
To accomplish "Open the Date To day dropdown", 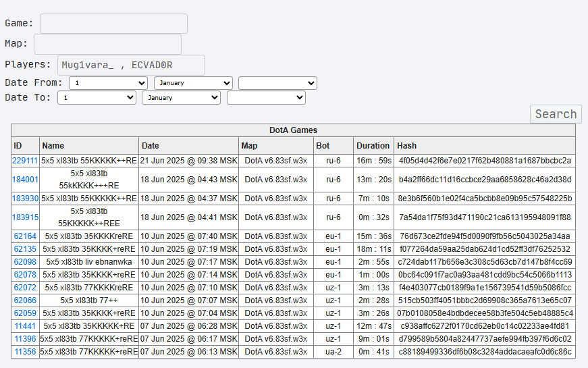I will point(97,97).
